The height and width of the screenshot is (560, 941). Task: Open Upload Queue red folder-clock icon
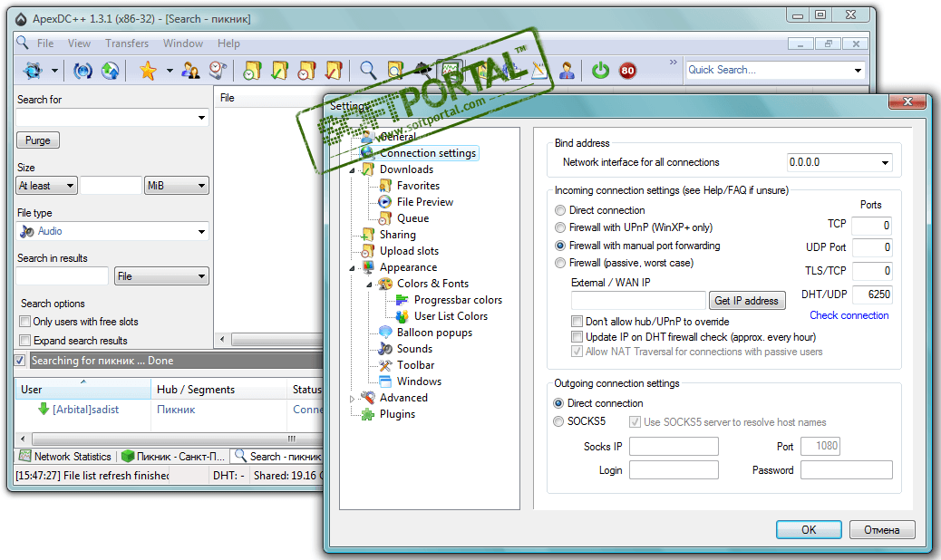pyautogui.click(x=306, y=71)
